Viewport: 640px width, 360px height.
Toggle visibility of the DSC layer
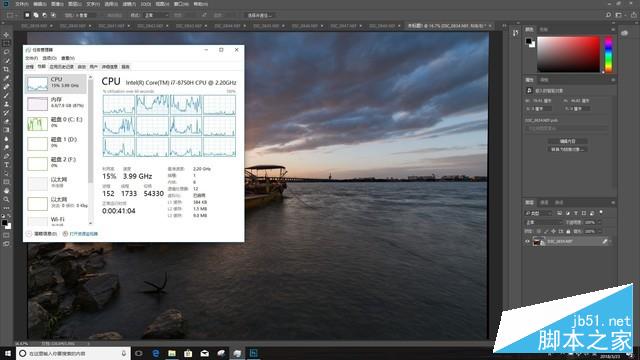click(x=527, y=242)
